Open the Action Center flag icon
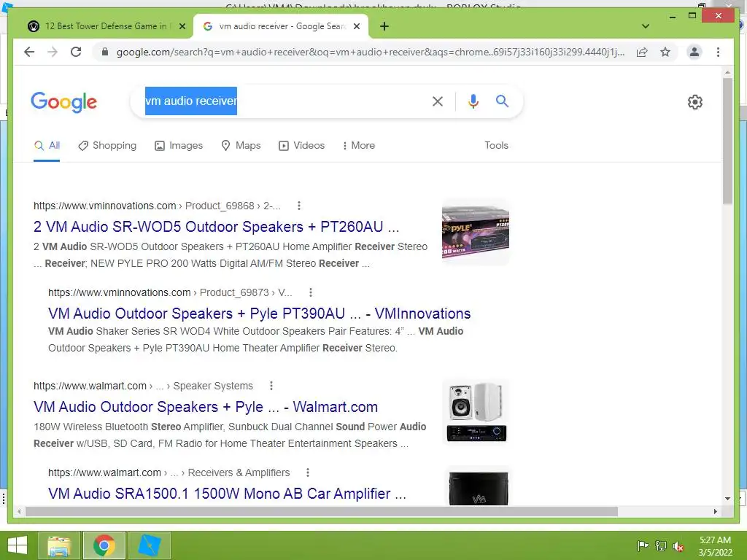747x560 pixels. click(643, 545)
